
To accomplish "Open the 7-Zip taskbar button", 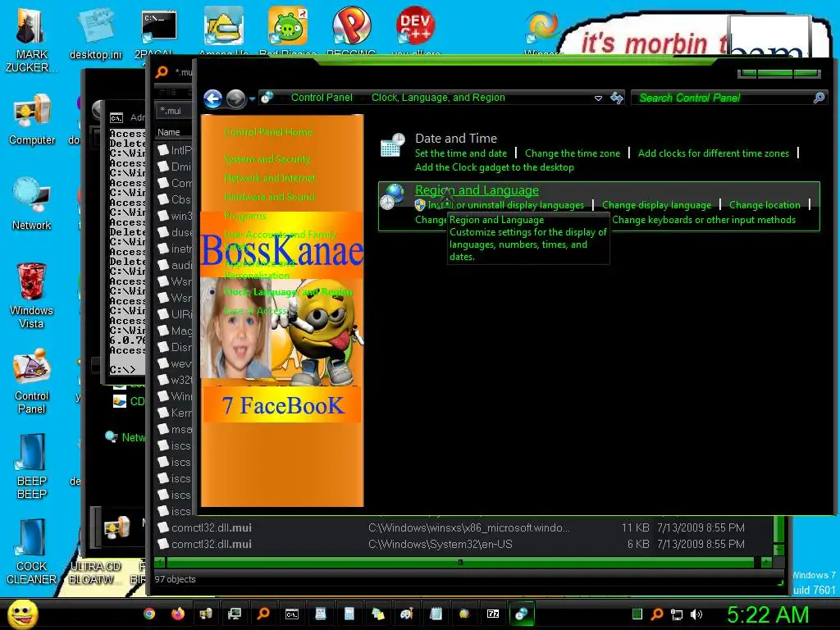I will 493,614.
